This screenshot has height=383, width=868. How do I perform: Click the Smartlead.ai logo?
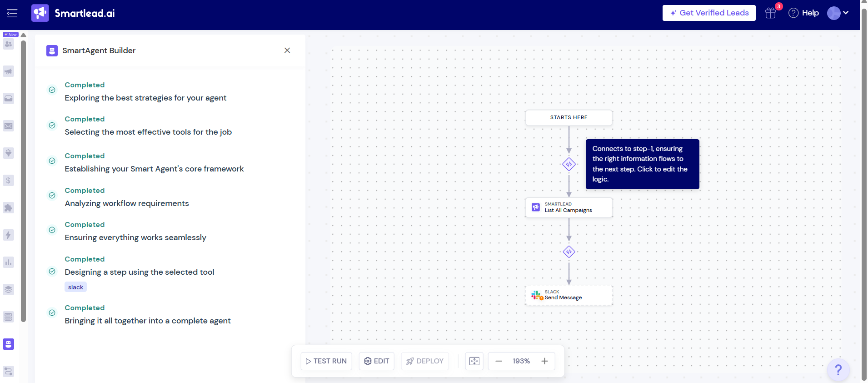(73, 13)
